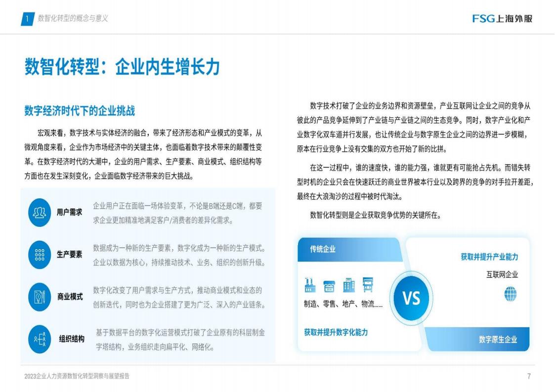Click the 商业模式 circular icon
Screen dimensions: 555x392
40,297
